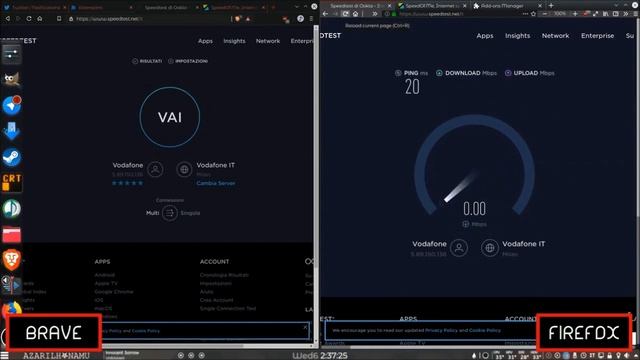
Task: Open Firefox library icon
Action: point(606,13)
